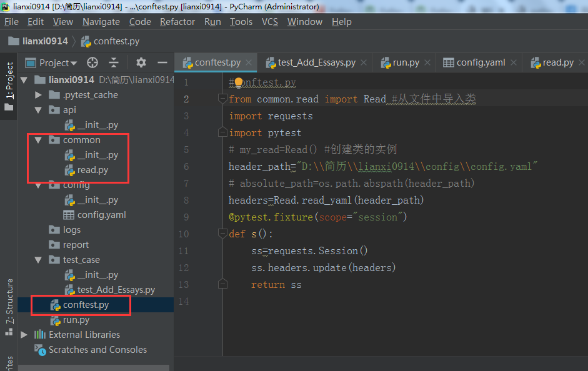Click the header_path string value

[x=417, y=166]
